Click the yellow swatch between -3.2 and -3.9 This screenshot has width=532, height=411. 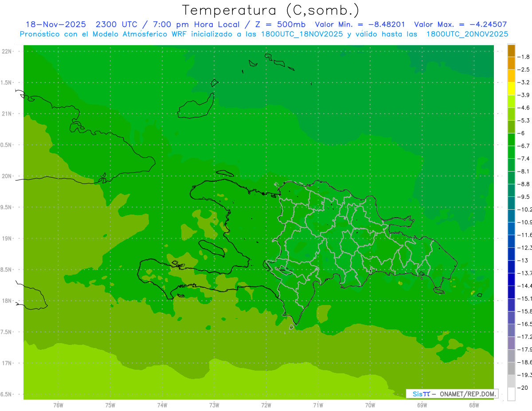click(x=511, y=89)
